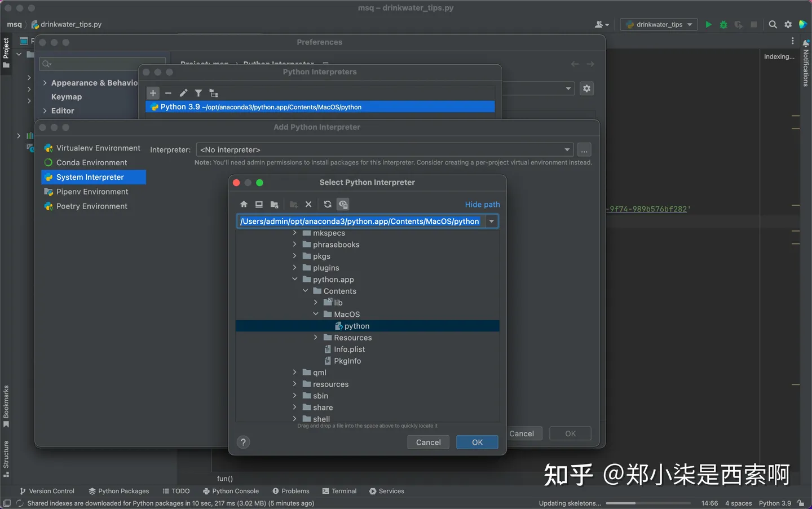Collapse the python.app folder
Viewport: 812px width, 509px height.
pyautogui.click(x=294, y=279)
